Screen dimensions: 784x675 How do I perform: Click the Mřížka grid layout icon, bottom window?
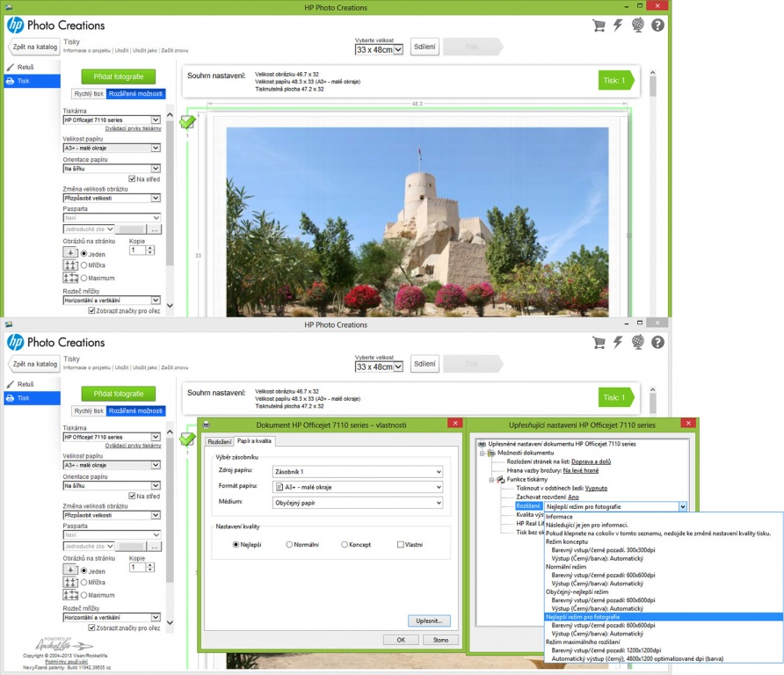click(70, 583)
